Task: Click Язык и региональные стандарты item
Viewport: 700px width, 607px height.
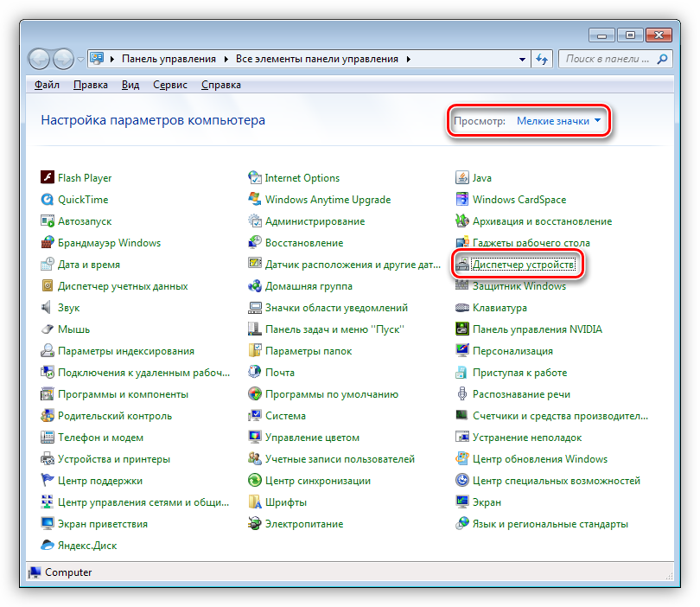Action: (x=542, y=523)
